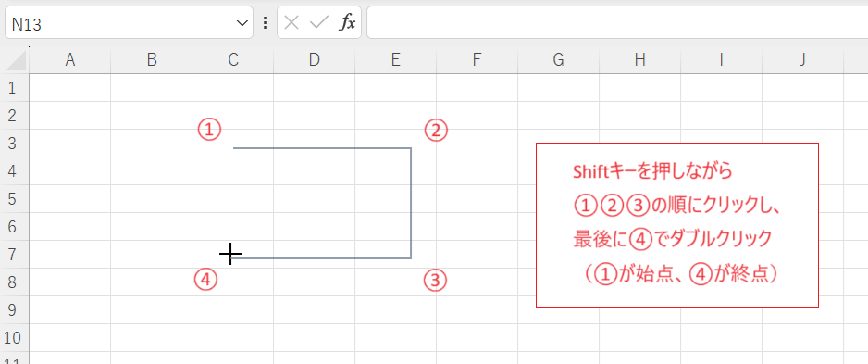The width and height of the screenshot is (868, 364).
Task: Open the Name Box dropdown arrow
Action: pyautogui.click(x=242, y=23)
